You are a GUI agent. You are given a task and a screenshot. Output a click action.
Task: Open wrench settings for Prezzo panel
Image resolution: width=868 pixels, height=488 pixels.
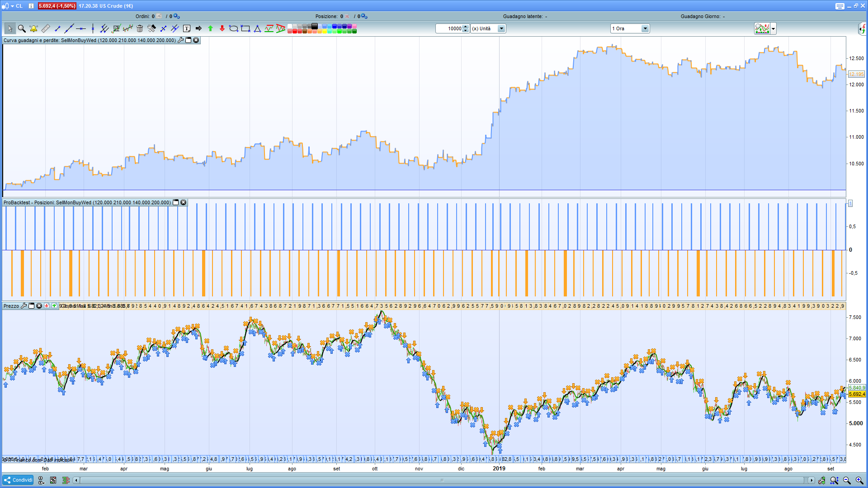pyautogui.click(x=24, y=306)
